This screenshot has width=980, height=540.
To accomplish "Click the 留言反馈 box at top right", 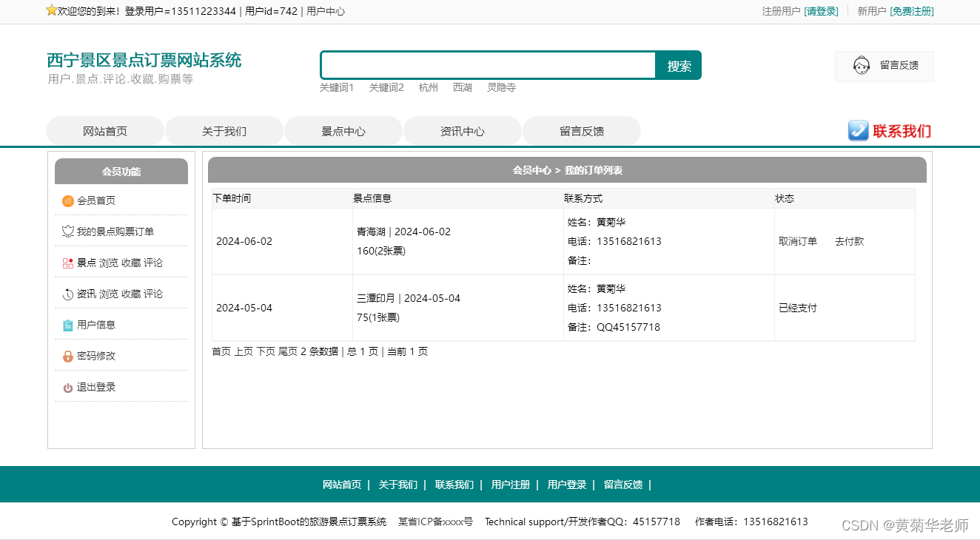I will pyautogui.click(x=885, y=66).
